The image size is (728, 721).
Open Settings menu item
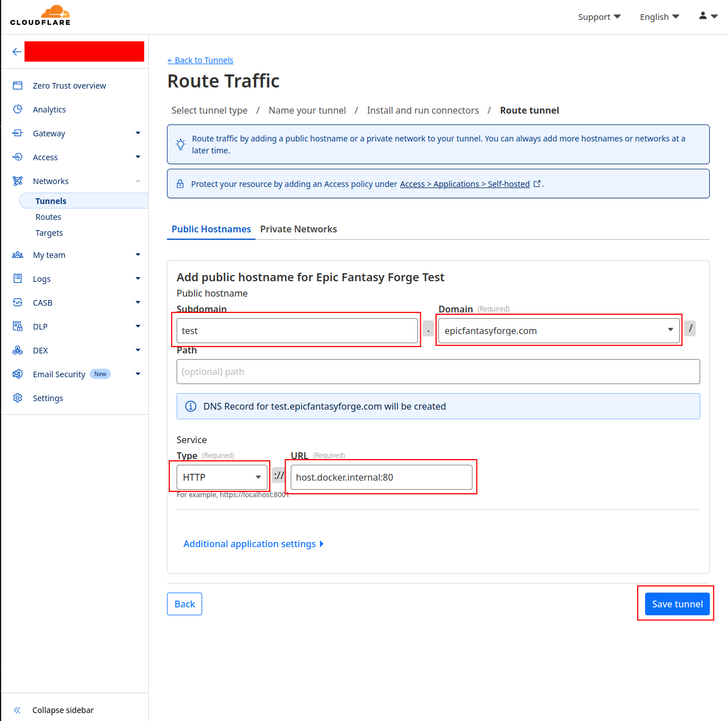coord(48,398)
